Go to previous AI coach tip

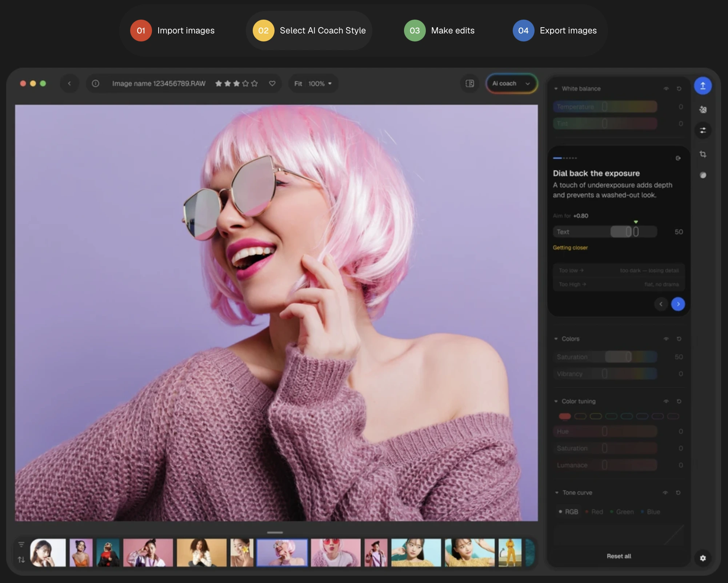pyautogui.click(x=661, y=304)
